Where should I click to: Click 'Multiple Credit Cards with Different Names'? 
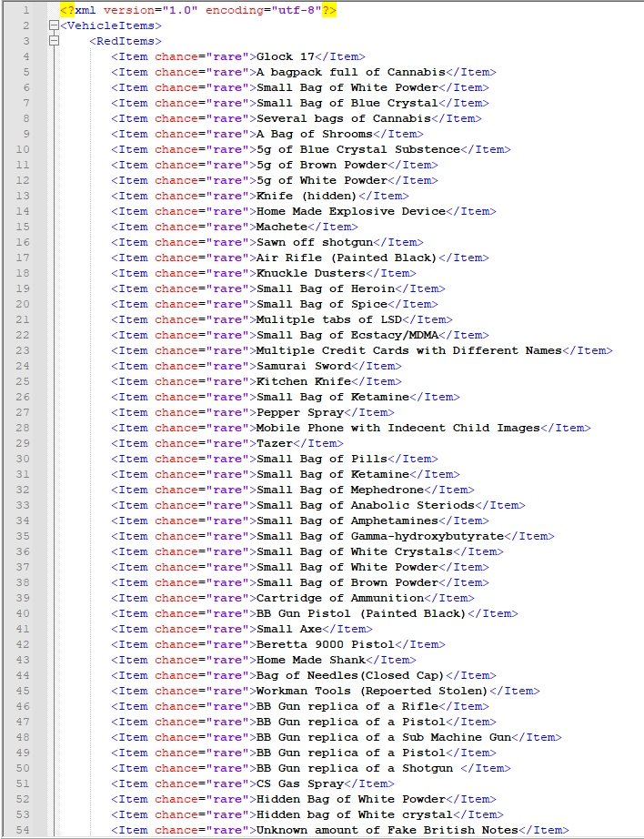(x=409, y=350)
